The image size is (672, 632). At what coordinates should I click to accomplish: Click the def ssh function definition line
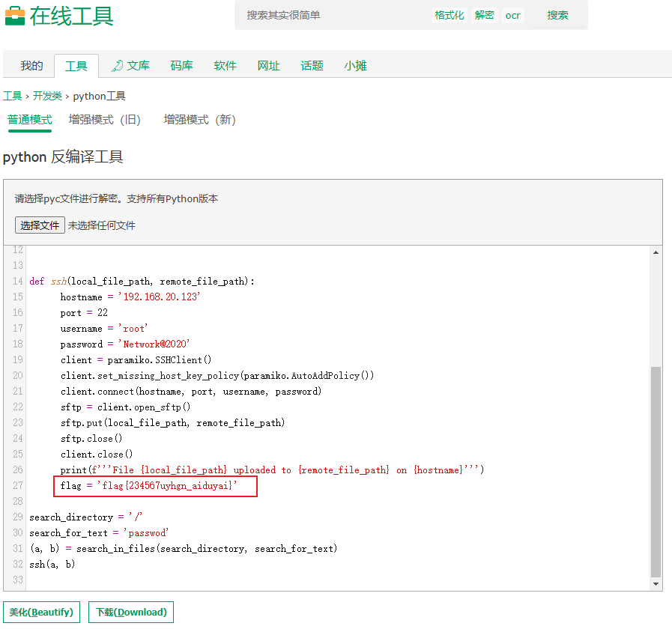142,282
